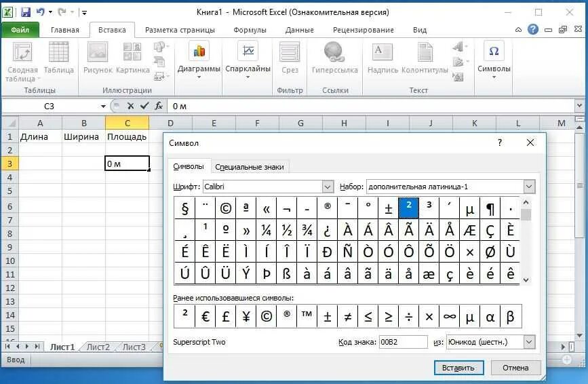588x384 pixels.
Task: Select the pilcrow ¶ symbol
Action: (x=490, y=208)
